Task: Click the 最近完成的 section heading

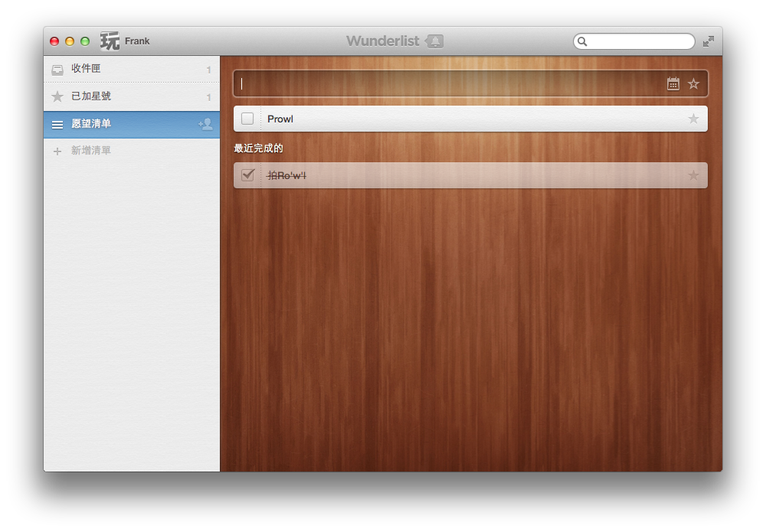Action: pyautogui.click(x=258, y=149)
